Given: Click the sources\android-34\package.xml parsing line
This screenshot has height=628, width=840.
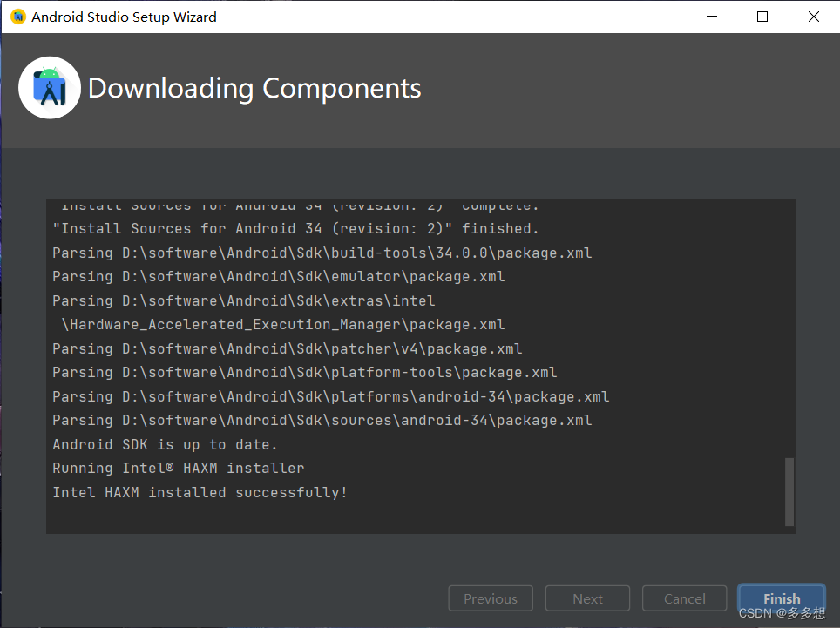Looking at the screenshot, I should click(x=322, y=421).
